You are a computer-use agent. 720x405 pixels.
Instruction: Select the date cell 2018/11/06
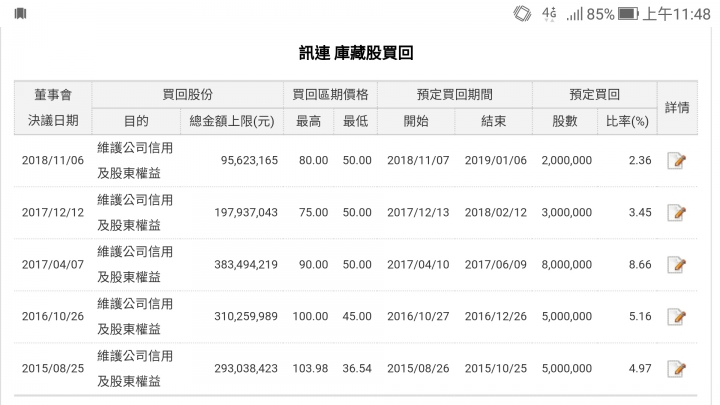click(x=53, y=160)
